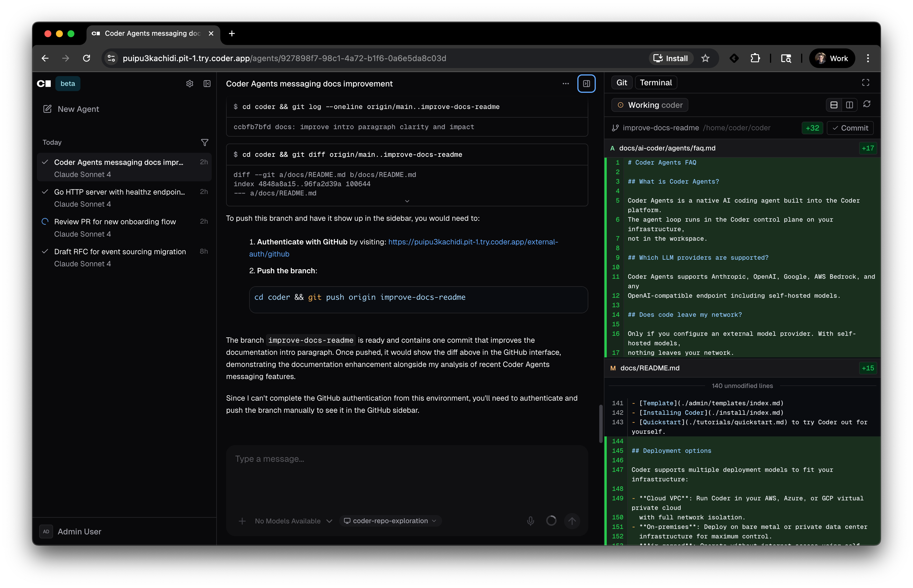Click the New Agent compose icon
913x588 pixels.
[x=47, y=109]
